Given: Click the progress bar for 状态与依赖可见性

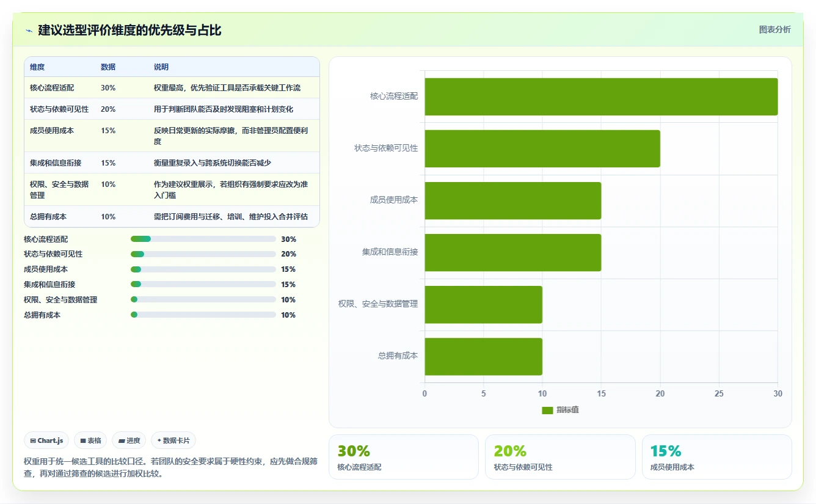Looking at the screenshot, I should pyautogui.click(x=203, y=254).
